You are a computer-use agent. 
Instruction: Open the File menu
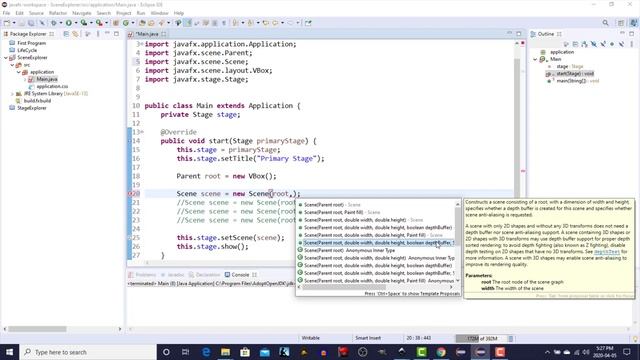(x=7, y=13)
